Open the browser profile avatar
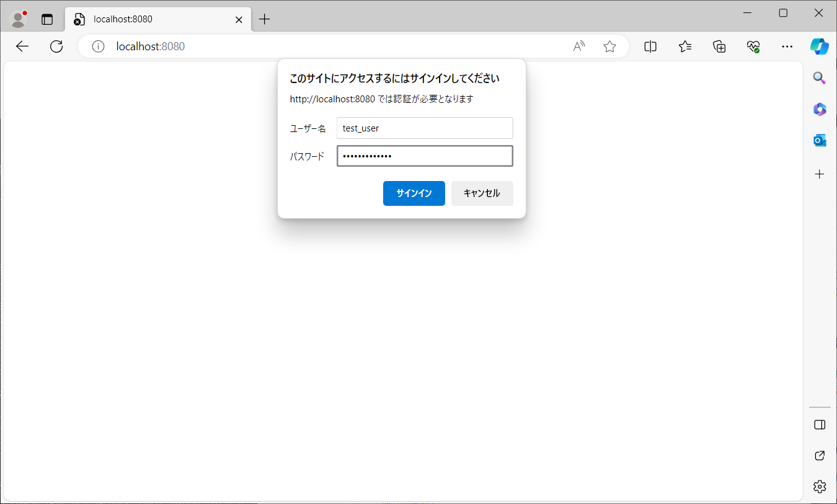Screen dimensions: 837x504 pos(19,19)
